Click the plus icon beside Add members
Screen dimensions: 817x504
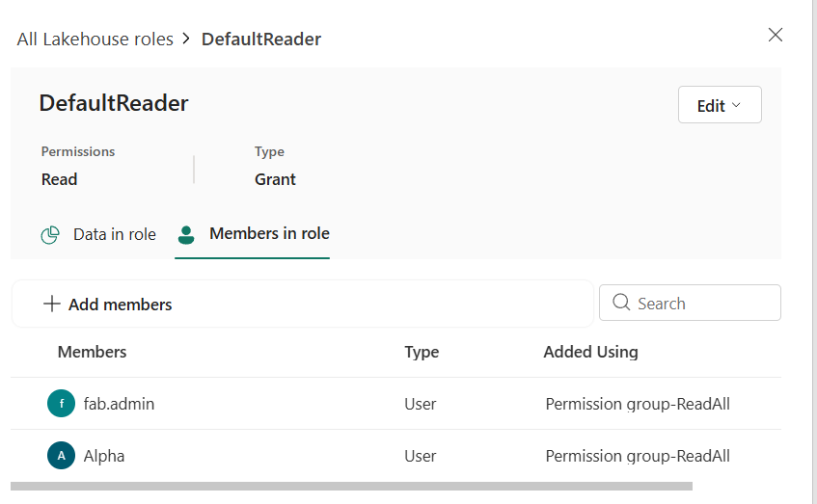click(51, 304)
